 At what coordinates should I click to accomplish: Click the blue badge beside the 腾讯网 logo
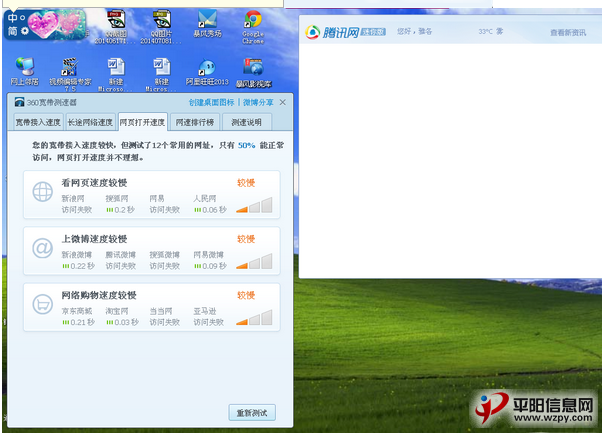click(x=373, y=32)
